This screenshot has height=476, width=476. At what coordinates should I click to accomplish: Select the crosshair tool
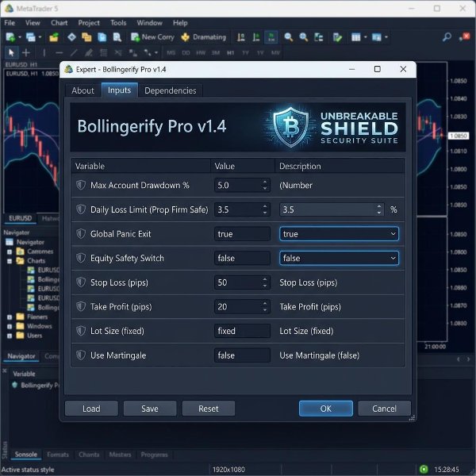pyautogui.click(x=26, y=53)
